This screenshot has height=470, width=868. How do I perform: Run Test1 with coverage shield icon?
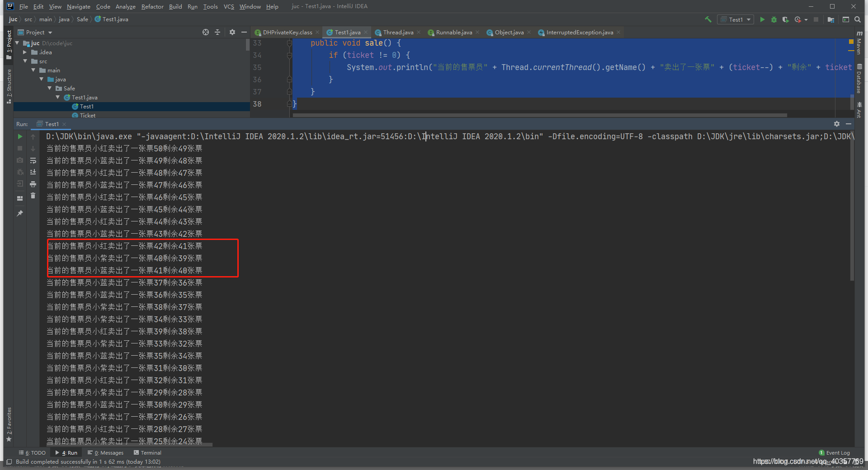pos(785,19)
